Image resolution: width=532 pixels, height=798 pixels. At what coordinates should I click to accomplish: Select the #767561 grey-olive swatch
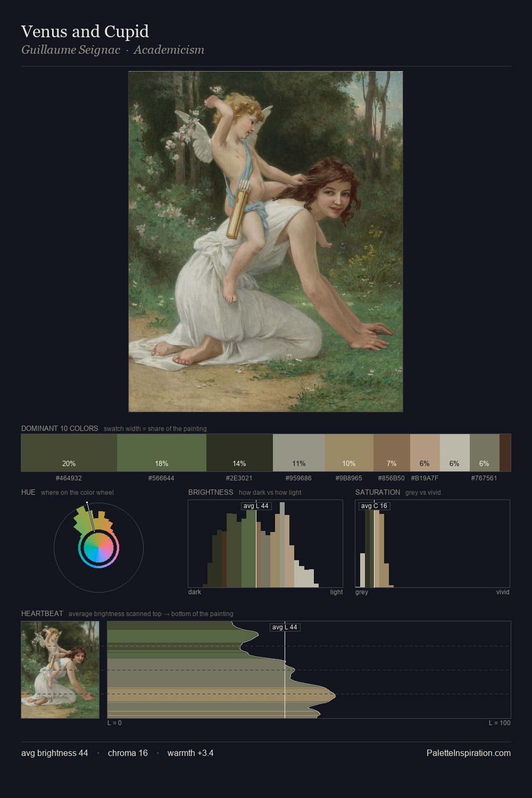[485, 453]
